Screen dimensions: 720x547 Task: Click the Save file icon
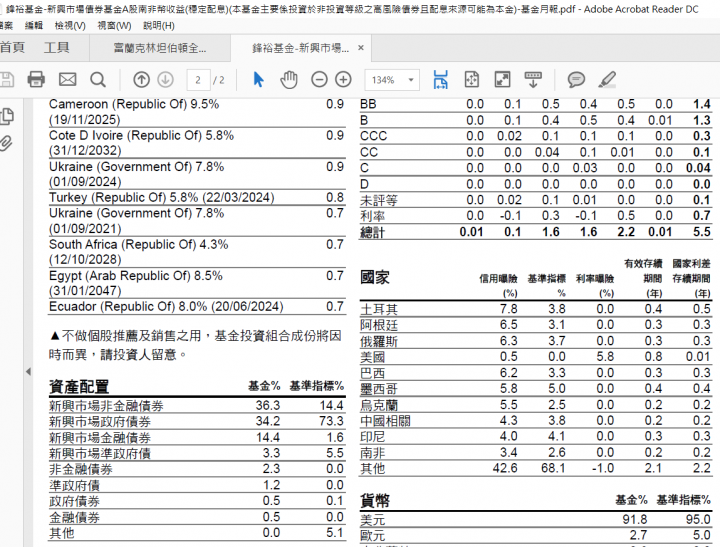coord(6,80)
